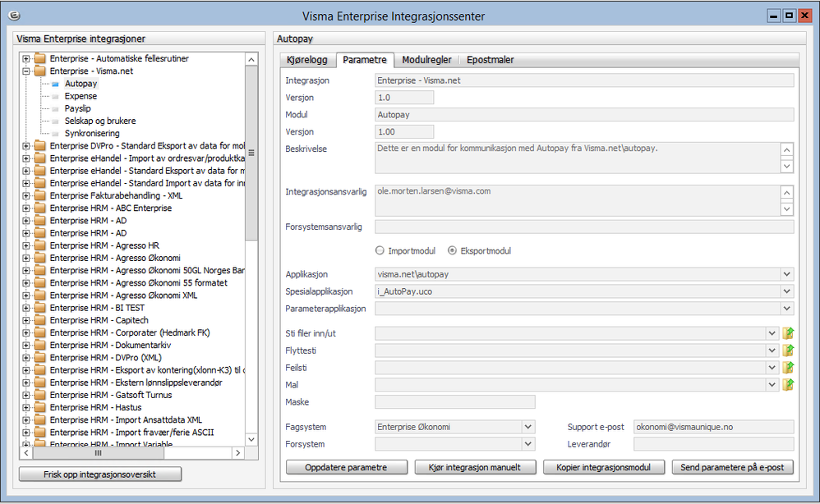Click the tree's horizontal scrollbar left arrow
The image size is (820, 504).
pyautogui.click(x=26, y=453)
